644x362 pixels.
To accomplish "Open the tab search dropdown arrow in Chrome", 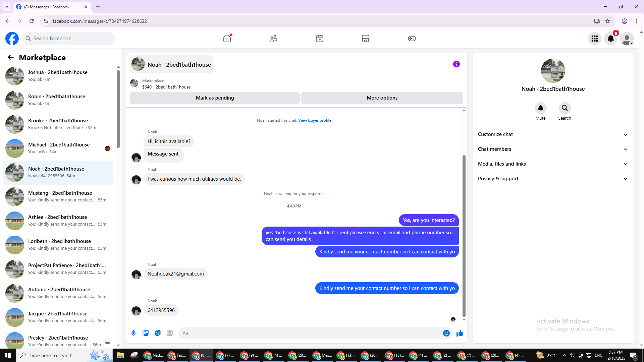I will pos(7,7).
